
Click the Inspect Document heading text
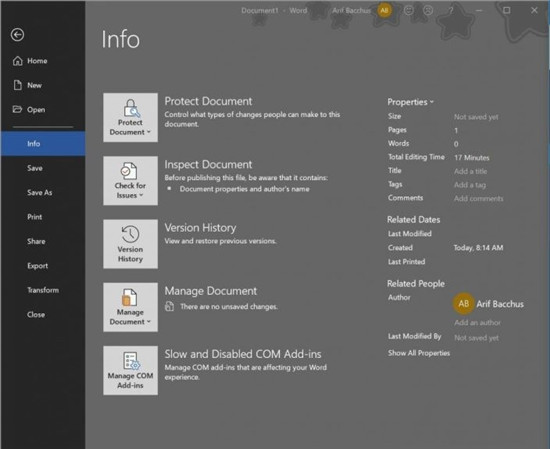[x=208, y=164]
